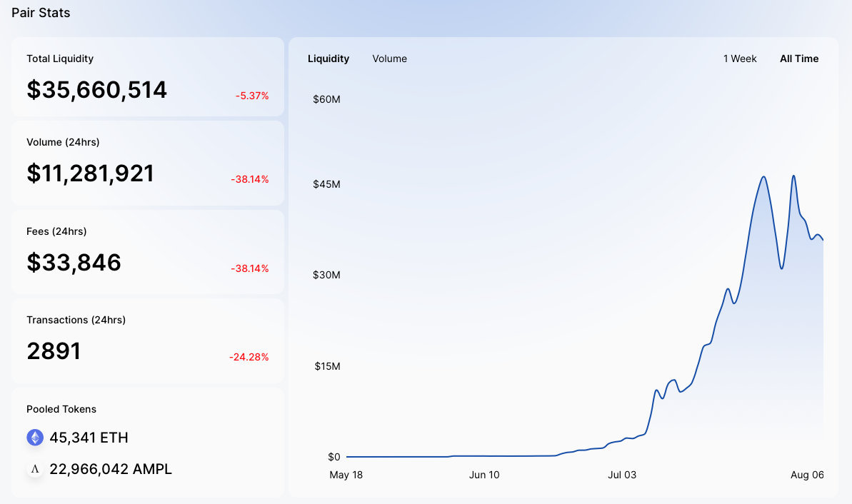The width and height of the screenshot is (852, 504).
Task: Select the Liquidity chart tab
Action: point(329,59)
